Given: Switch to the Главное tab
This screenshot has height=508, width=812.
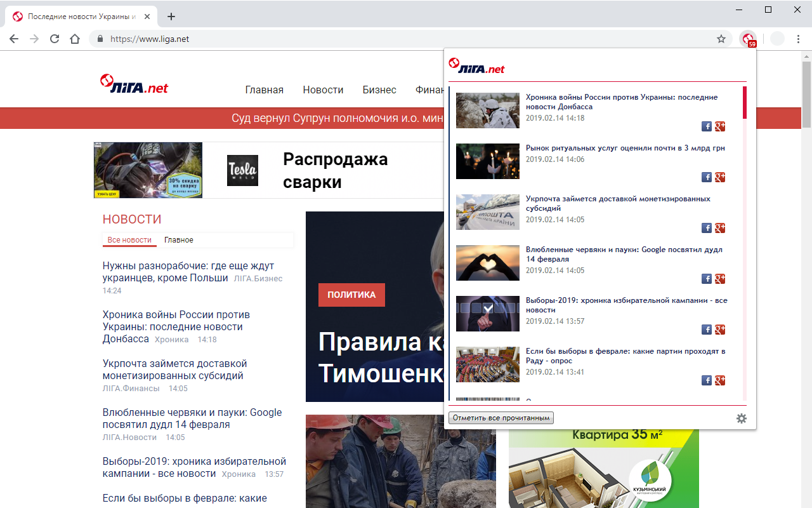Looking at the screenshot, I should 179,240.
